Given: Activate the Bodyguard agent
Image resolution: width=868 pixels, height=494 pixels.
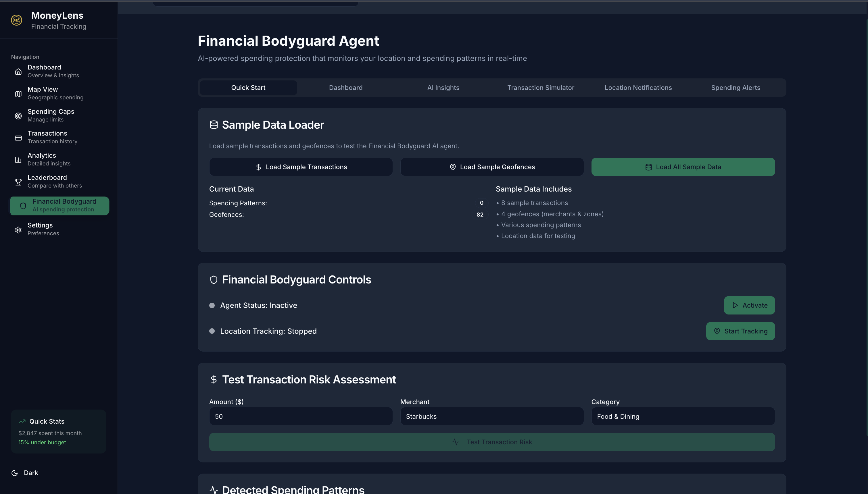Looking at the screenshot, I should click(x=749, y=305).
